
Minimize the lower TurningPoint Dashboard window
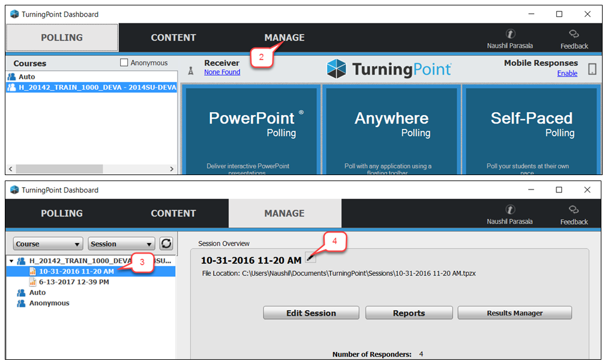point(531,189)
